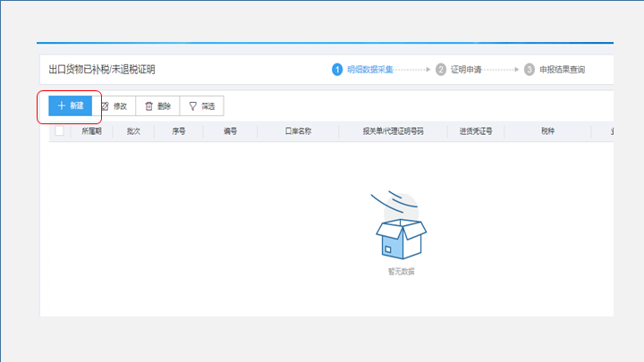Click the trash can icon beside 删除

tap(148, 106)
